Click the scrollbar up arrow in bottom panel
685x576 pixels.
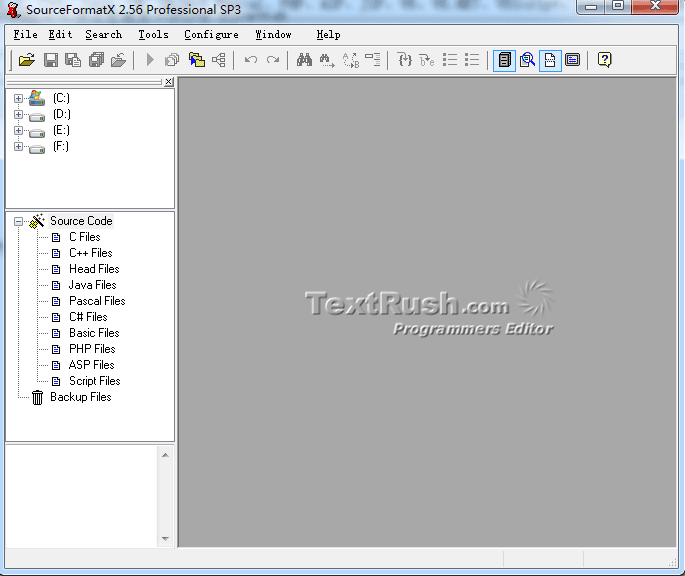click(165, 455)
